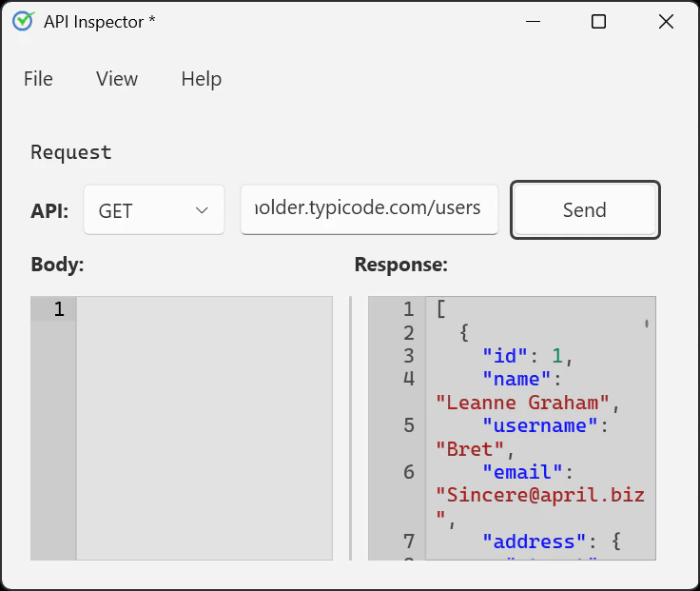Click the "username" key in the response
The image size is (700, 591).
click(x=539, y=425)
